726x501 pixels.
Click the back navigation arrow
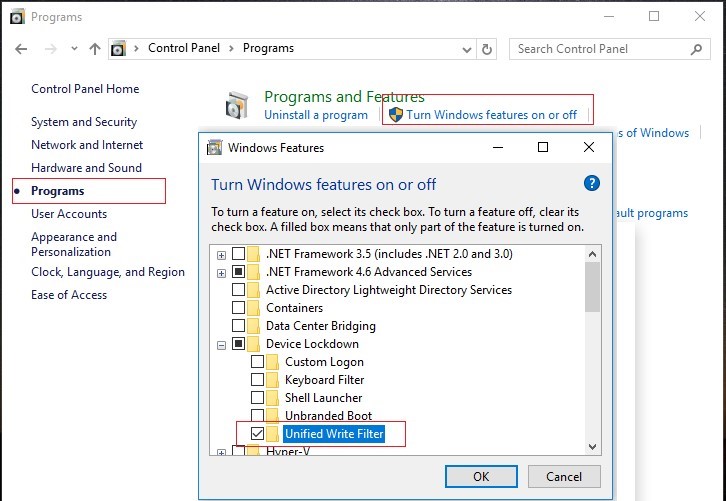click(22, 49)
